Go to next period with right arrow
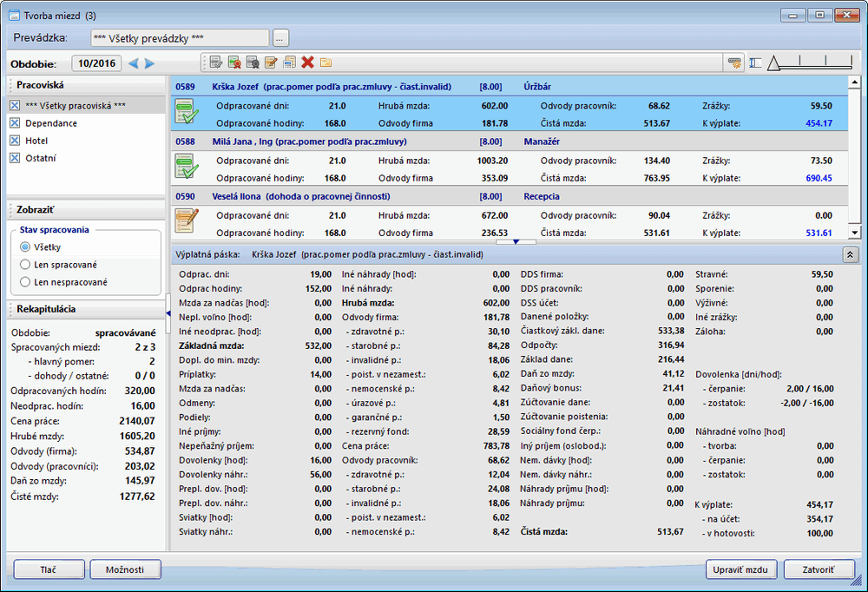The width and height of the screenshot is (868, 592). click(x=149, y=63)
